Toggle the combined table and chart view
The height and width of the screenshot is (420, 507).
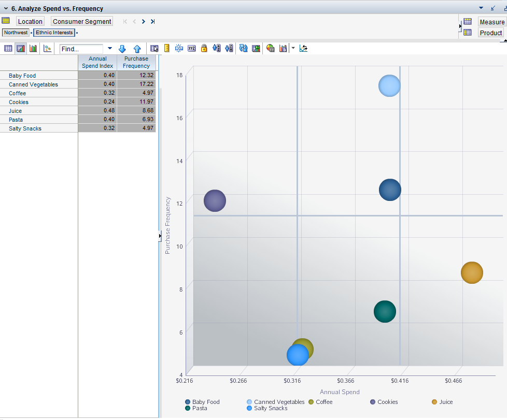(x=21, y=48)
